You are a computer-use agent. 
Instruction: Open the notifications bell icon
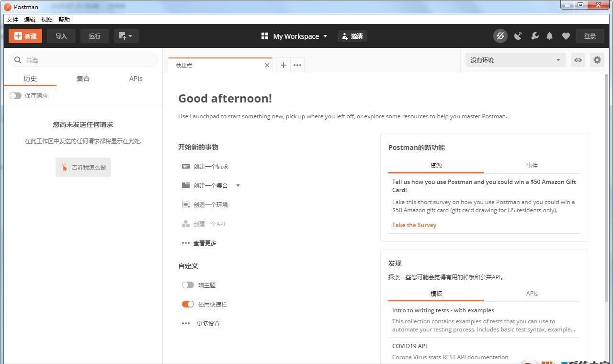coord(550,36)
